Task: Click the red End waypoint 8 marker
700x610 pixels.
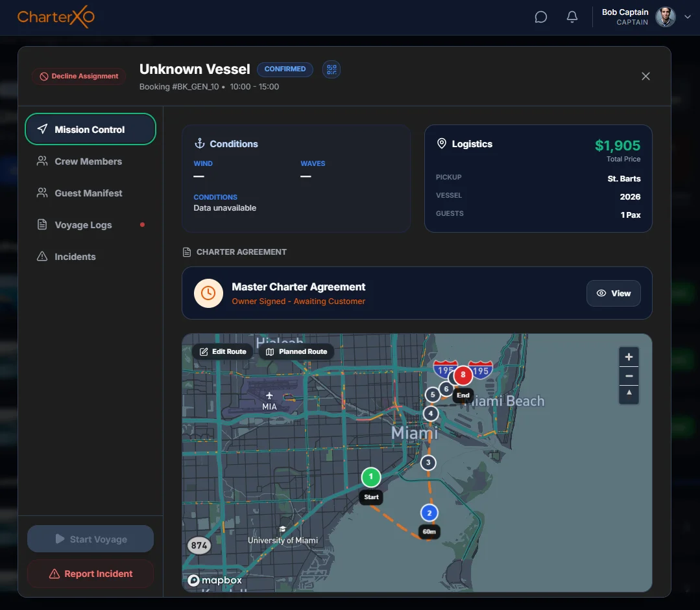Action: [463, 375]
